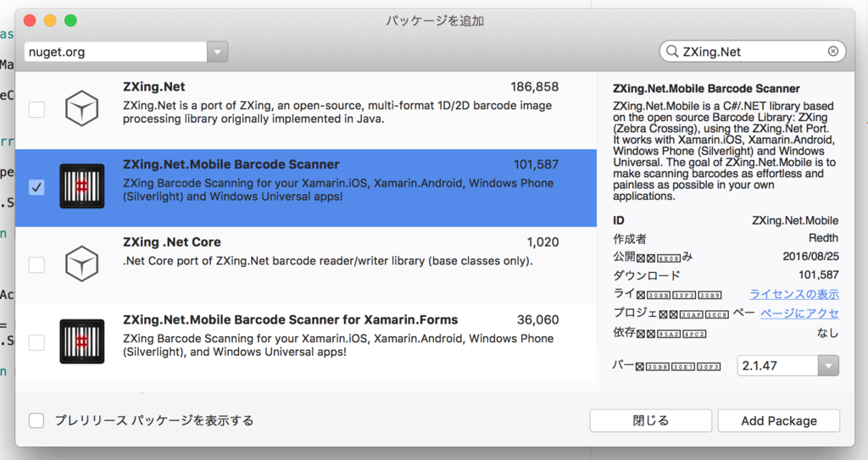Click the Xamarin.Forms barcode scanner package icon
Viewport: 868px width, 460px height.
[x=82, y=341]
